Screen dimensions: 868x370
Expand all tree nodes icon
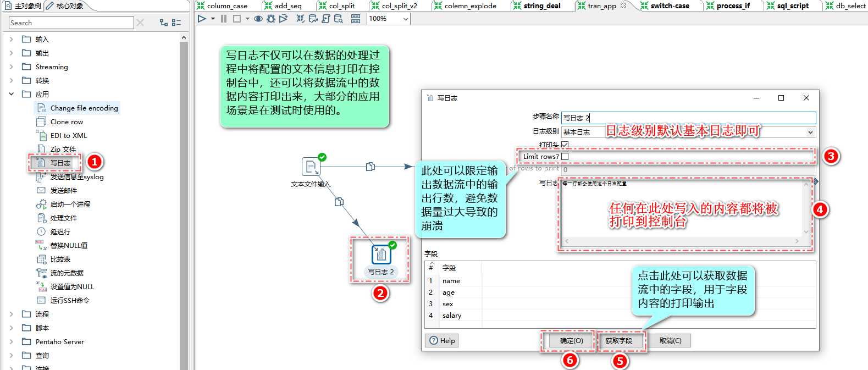click(164, 23)
